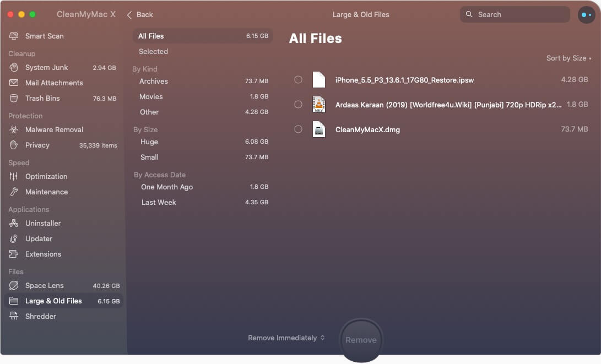Click the CleanMyMacX.dmg file name

coord(367,129)
